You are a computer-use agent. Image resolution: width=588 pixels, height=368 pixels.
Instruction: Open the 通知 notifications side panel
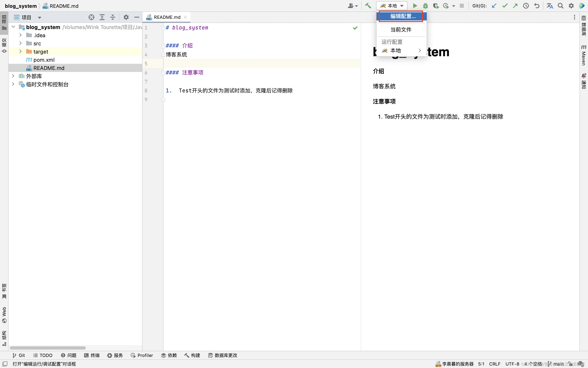584,81
